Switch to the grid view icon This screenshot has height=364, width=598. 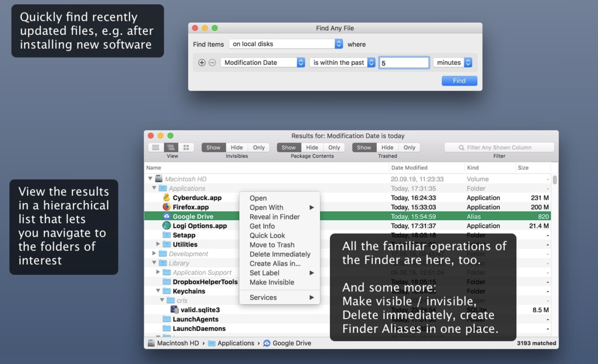pos(186,147)
